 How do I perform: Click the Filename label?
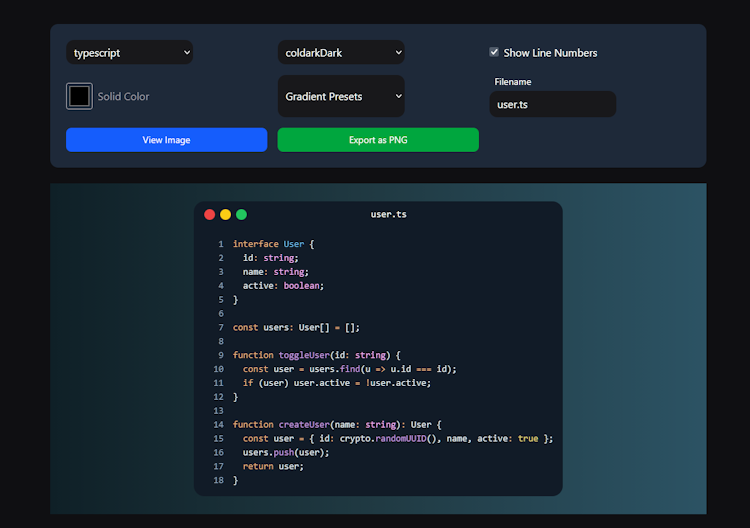coord(513,82)
